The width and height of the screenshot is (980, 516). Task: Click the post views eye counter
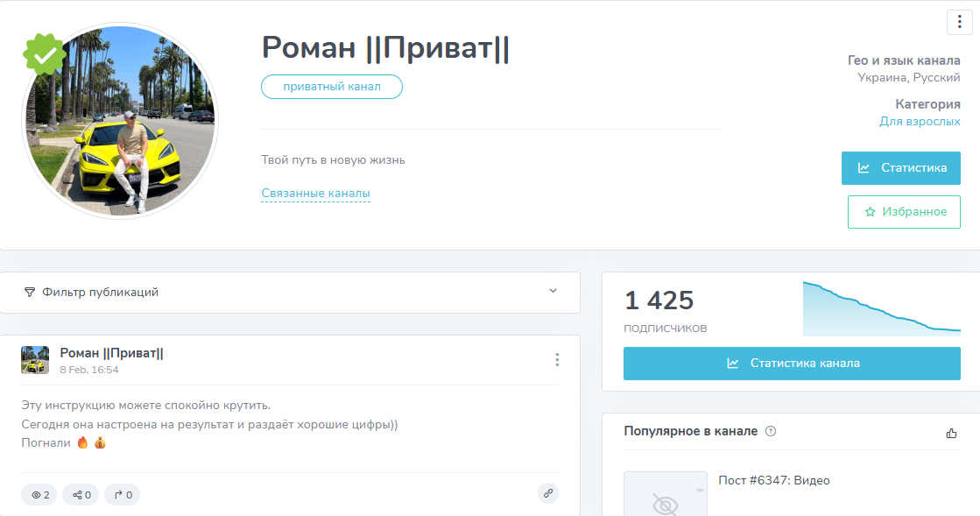pyautogui.click(x=39, y=495)
